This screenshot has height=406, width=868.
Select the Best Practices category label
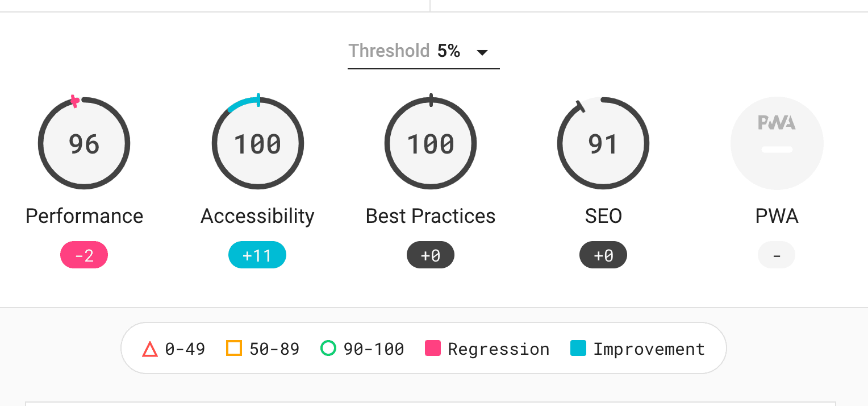431,216
